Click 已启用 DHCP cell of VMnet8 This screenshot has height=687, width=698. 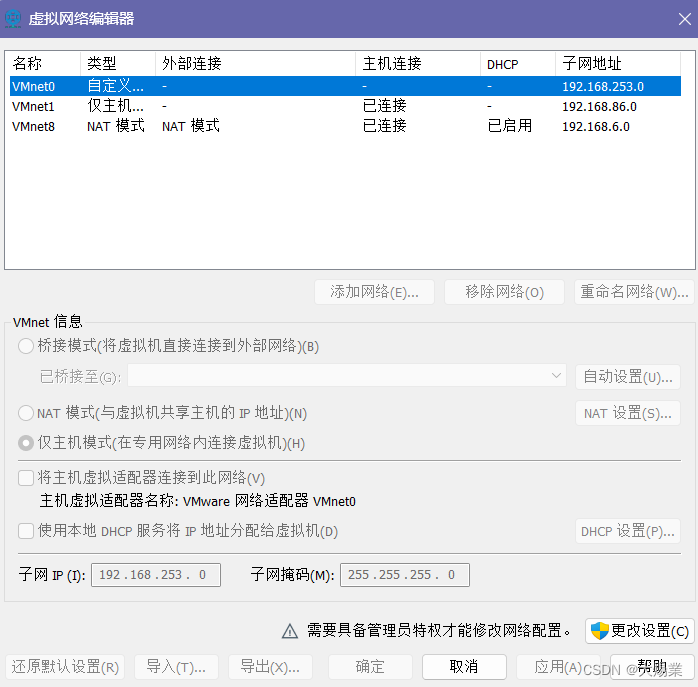coord(510,126)
